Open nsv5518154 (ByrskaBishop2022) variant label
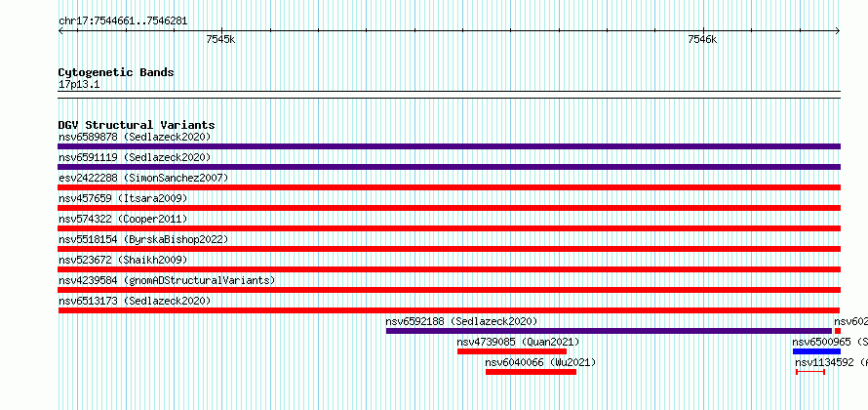This screenshot has height=410, width=868. pyautogui.click(x=143, y=239)
